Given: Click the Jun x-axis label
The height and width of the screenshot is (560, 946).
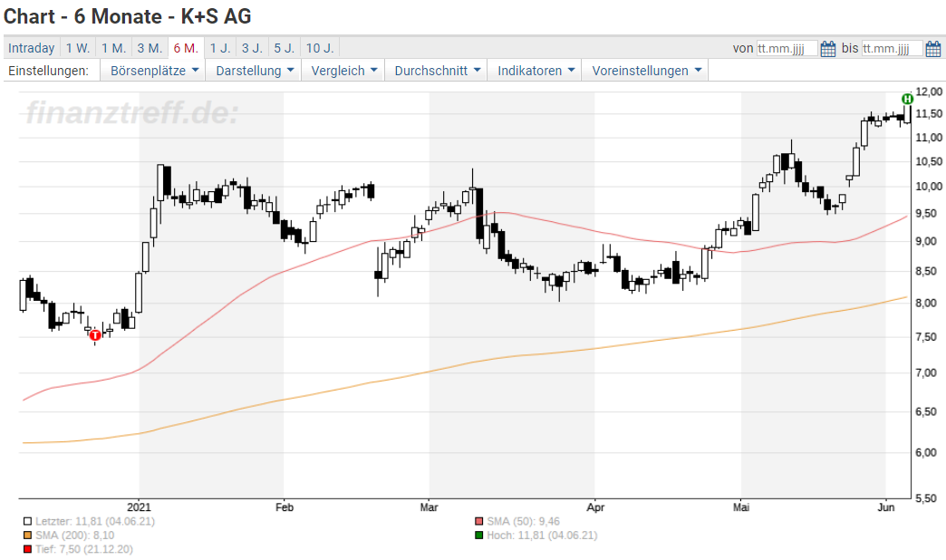Looking at the screenshot, I should pos(885,507).
